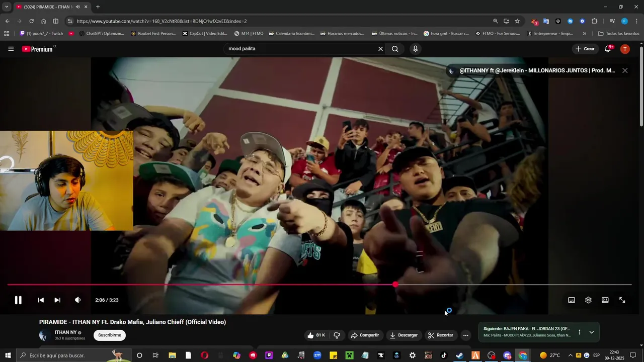644x362 pixels.
Task: Go to previous video in playlist
Action: (x=41, y=300)
